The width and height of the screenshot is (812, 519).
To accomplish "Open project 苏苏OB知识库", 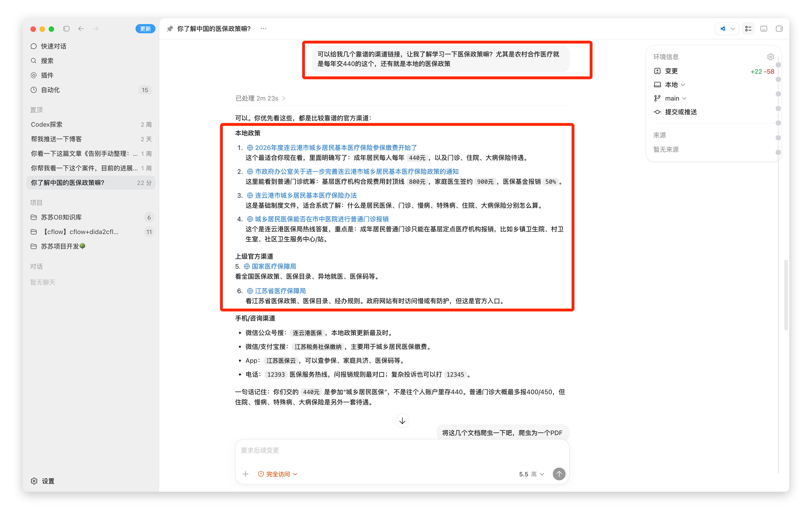I will pos(91,217).
